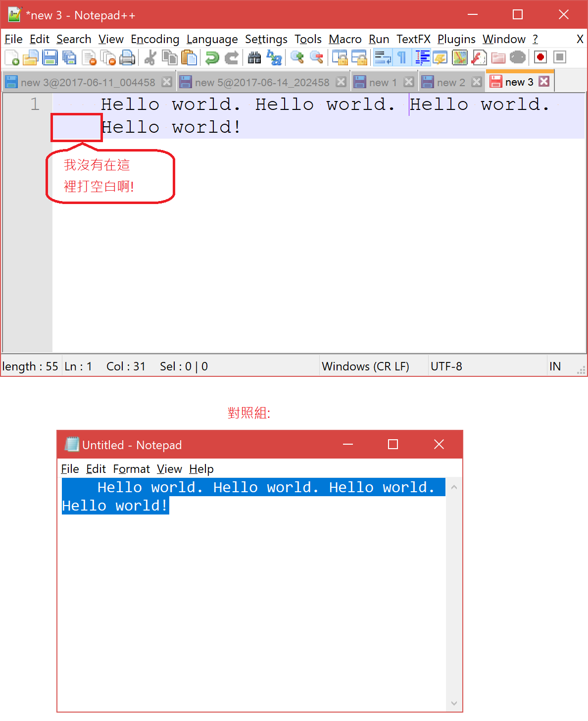Switch to the new 2 tab
The image size is (588, 721).
coord(451,82)
